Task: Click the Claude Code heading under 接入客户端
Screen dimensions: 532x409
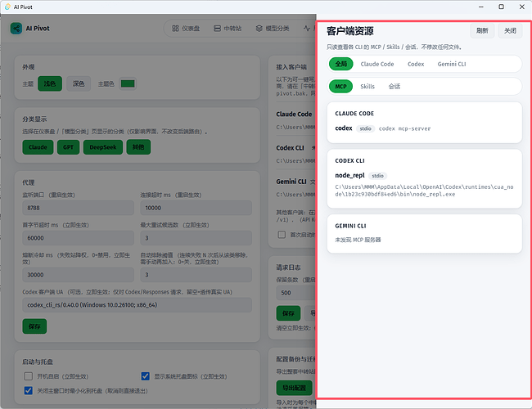Action: pos(294,114)
